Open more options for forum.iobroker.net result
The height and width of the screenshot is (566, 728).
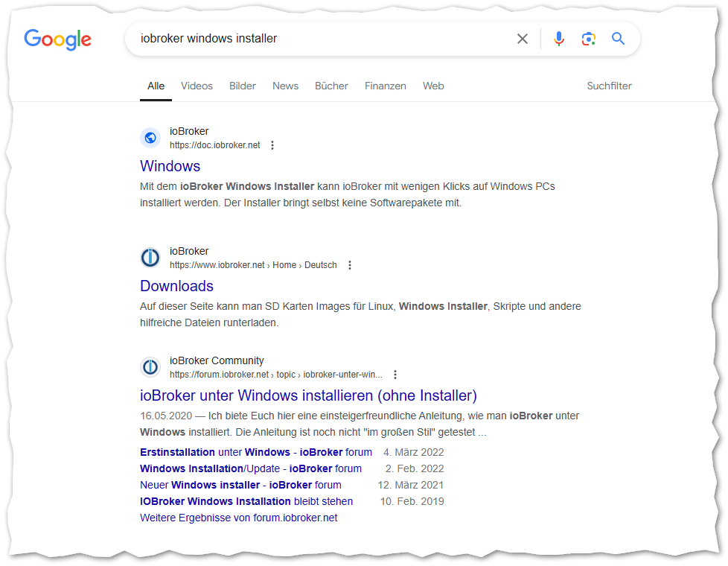coord(395,375)
